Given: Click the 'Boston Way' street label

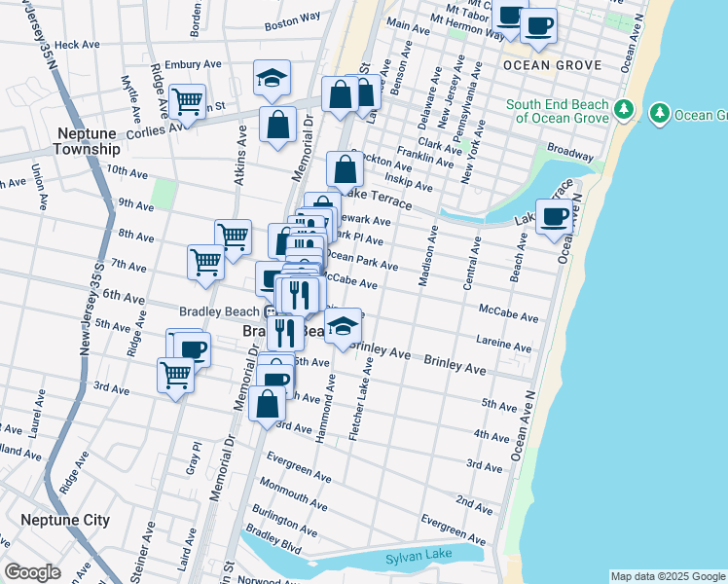Looking at the screenshot, I should pyautogui.click(x=293, y=21).
